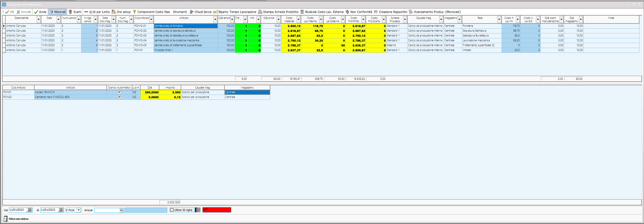Expand the P.Finiti combo box

tap(79, 210)
